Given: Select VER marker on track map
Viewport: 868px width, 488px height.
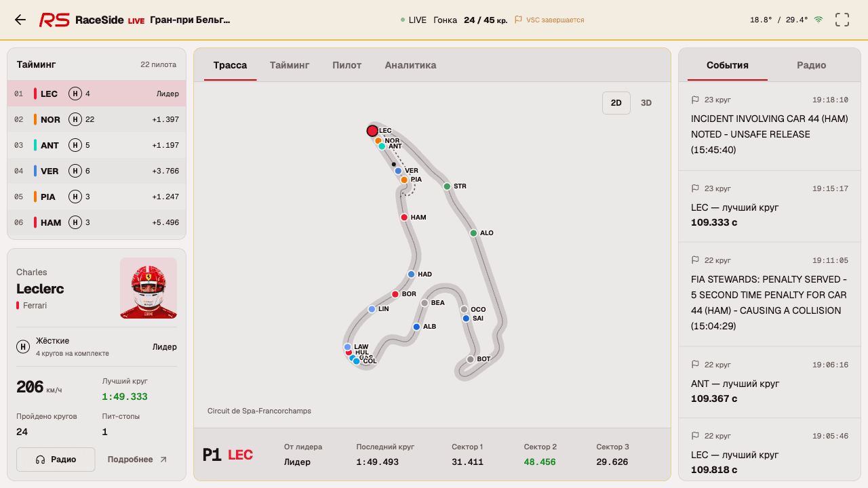Looking at the screenshot, I should click(398, 171).
